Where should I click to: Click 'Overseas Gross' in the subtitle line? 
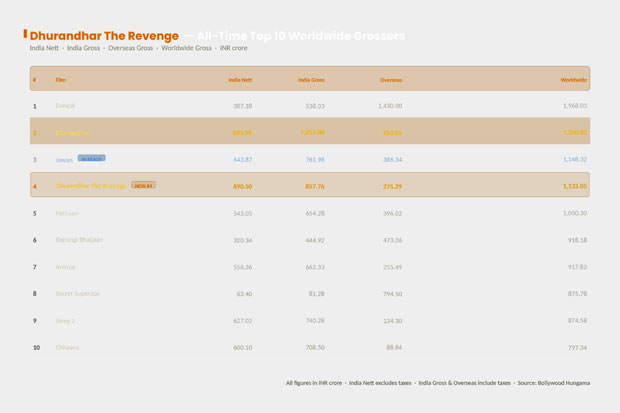(x=130, y=48)
